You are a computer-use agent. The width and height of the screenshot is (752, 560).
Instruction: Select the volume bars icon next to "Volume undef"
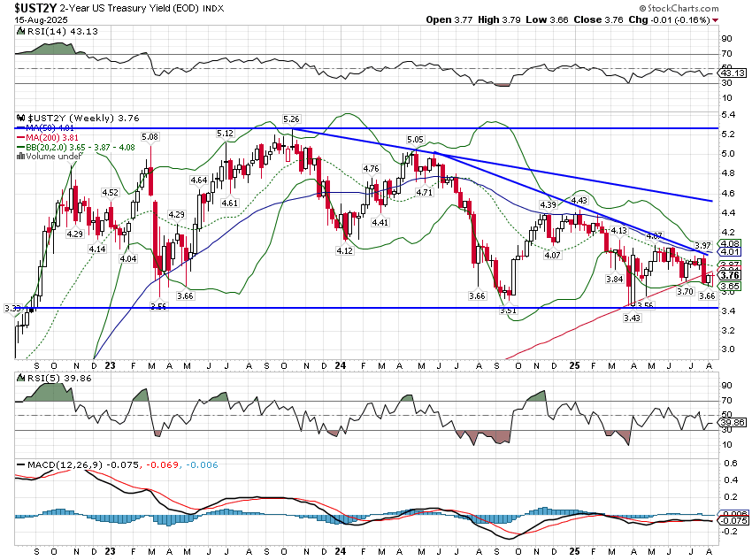pos(22,157)
